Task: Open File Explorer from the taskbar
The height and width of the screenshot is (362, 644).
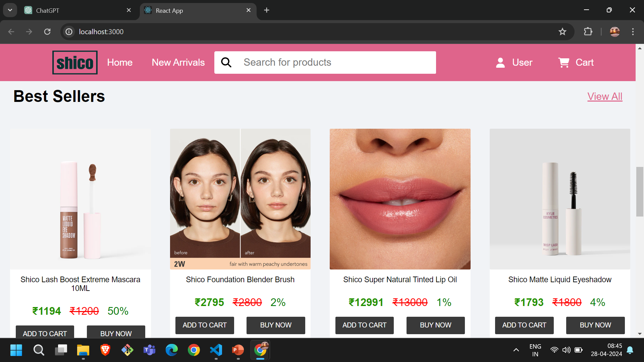Action: pyautogui.click(x=83, y=350)
